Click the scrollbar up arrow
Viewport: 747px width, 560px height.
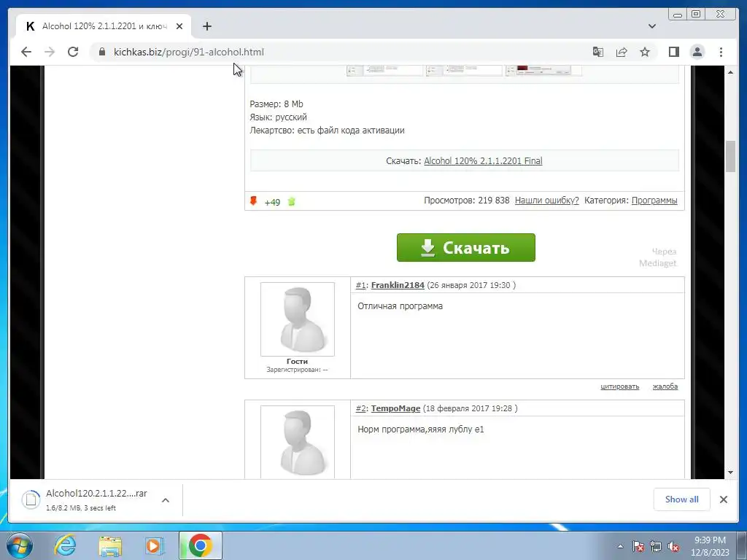[x=730, y=72]
